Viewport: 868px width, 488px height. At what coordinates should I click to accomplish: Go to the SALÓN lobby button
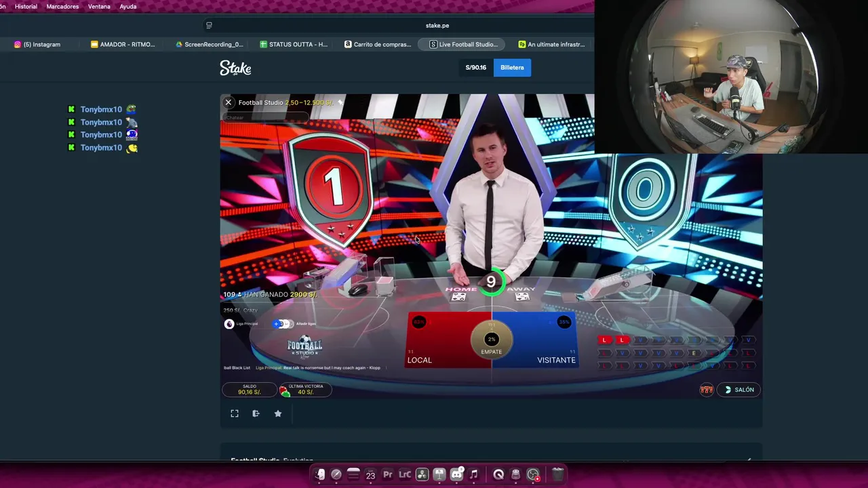[739, 390]
